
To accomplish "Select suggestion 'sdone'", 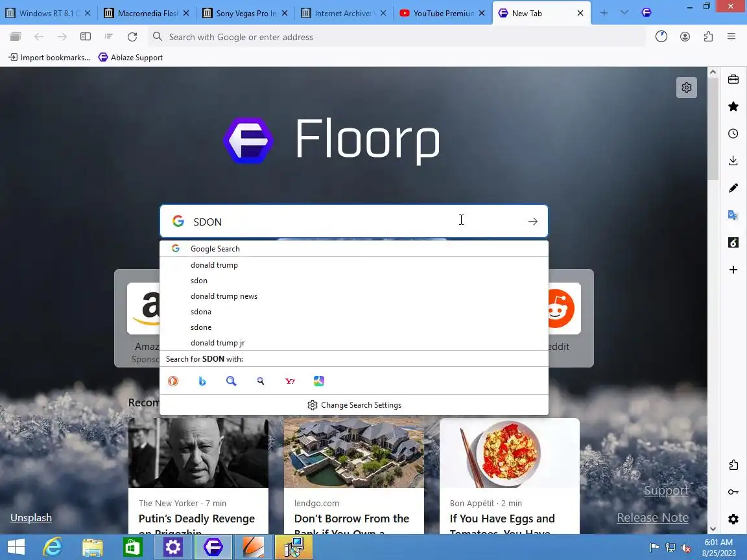I will (354, 327).
